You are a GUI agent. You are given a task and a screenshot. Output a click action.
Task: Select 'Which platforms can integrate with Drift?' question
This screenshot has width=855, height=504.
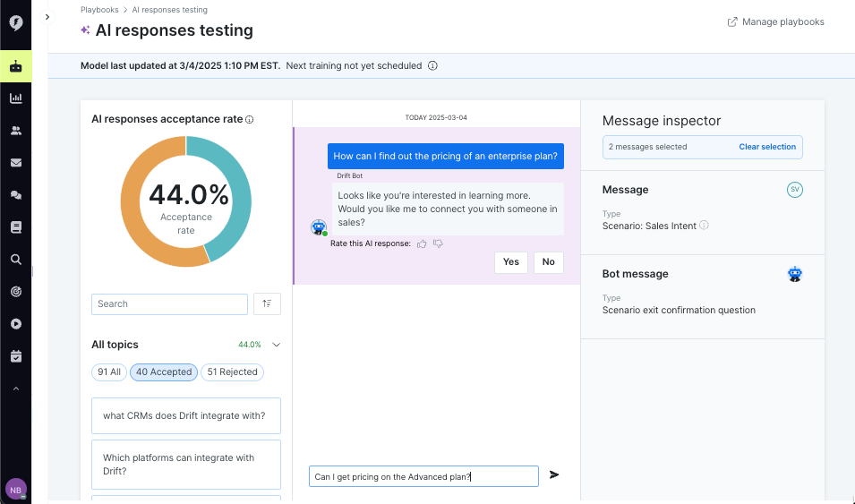(186, 465)
